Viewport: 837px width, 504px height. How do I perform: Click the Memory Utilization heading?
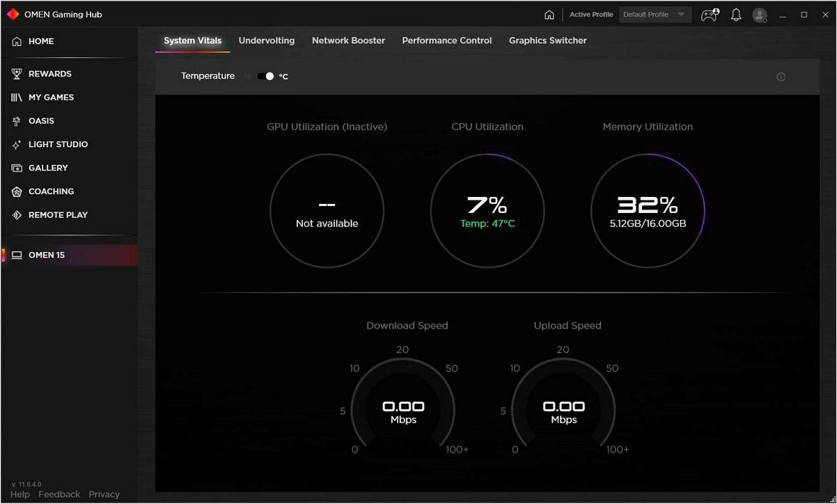pyautogui.click(x=648, y=127)
